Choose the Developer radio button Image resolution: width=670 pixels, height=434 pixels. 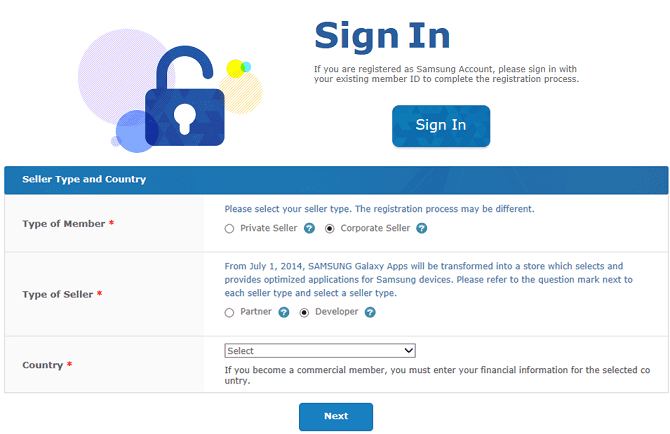coord(304,313)
